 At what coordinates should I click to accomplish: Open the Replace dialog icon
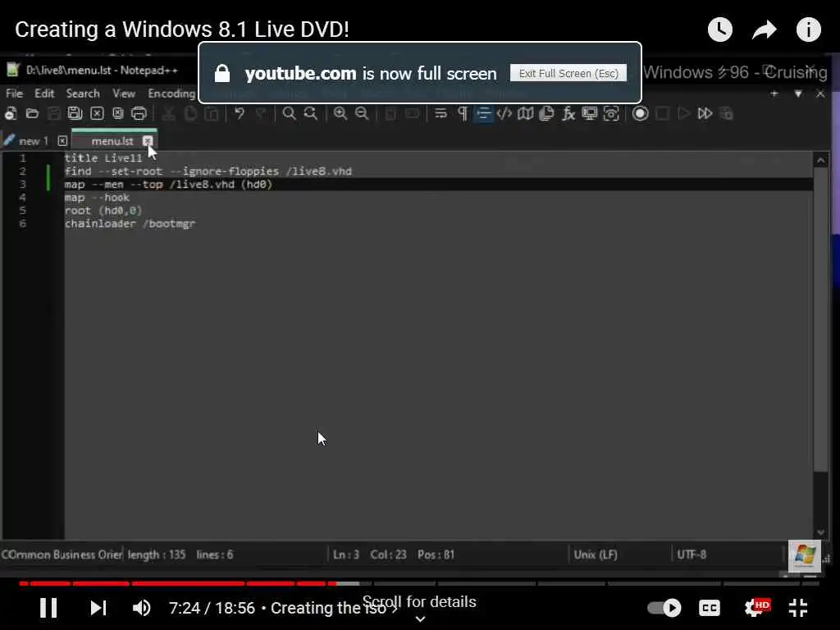(311, 113)
